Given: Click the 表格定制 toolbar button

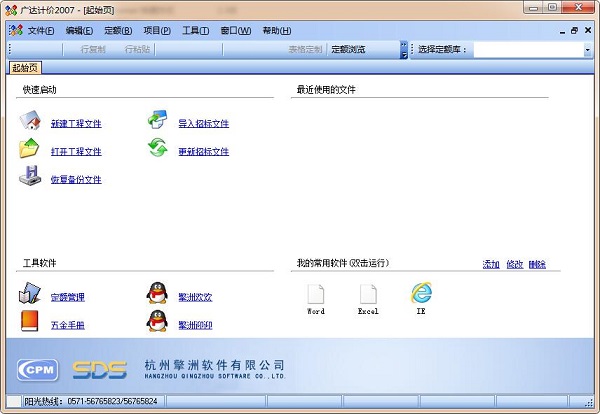Looking at the screenshot, I should (x=305, y=49).
